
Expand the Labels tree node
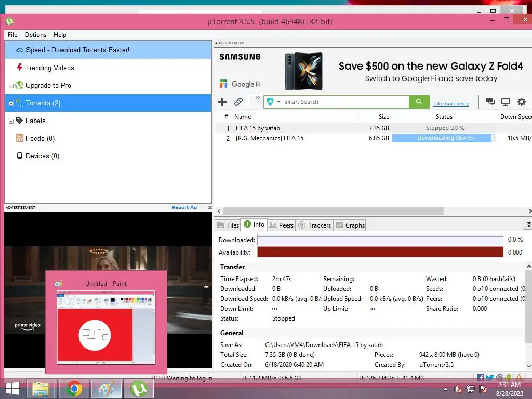[x=11, y=121]
